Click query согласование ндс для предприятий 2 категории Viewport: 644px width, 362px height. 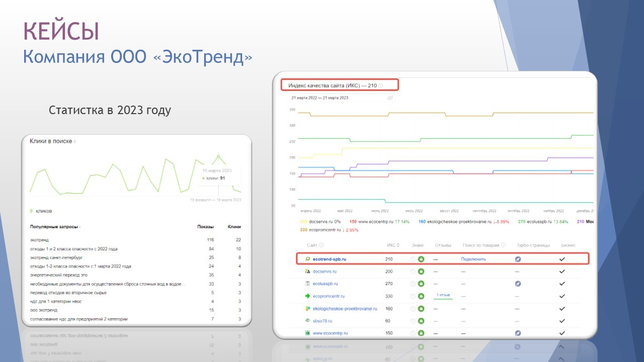pyautogui.click(x=78, y=319)
